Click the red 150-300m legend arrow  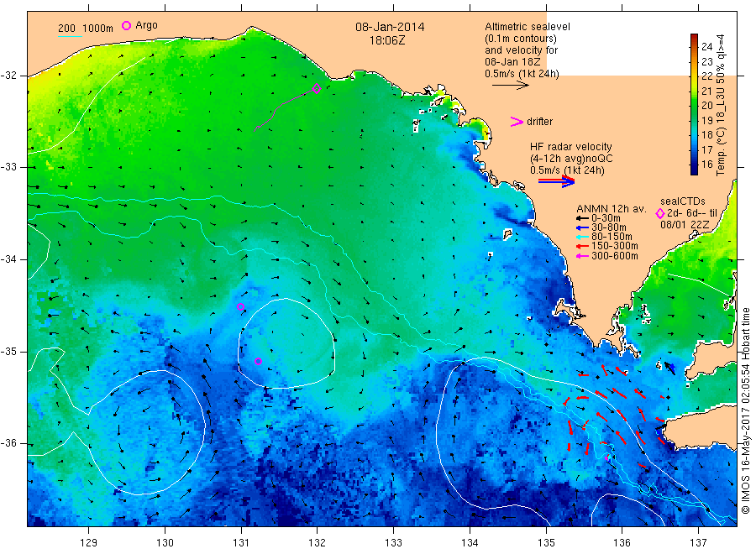(582, 246)
